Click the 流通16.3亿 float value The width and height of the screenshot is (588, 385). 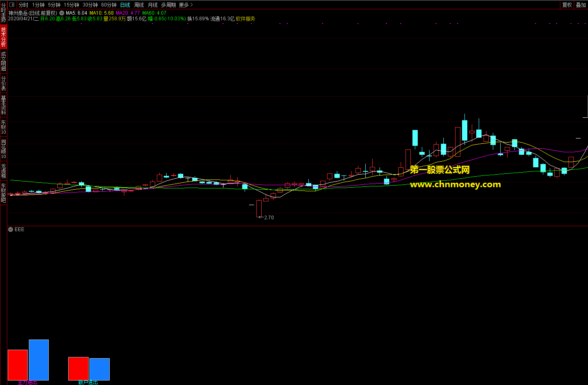click(x=223, y=19)
